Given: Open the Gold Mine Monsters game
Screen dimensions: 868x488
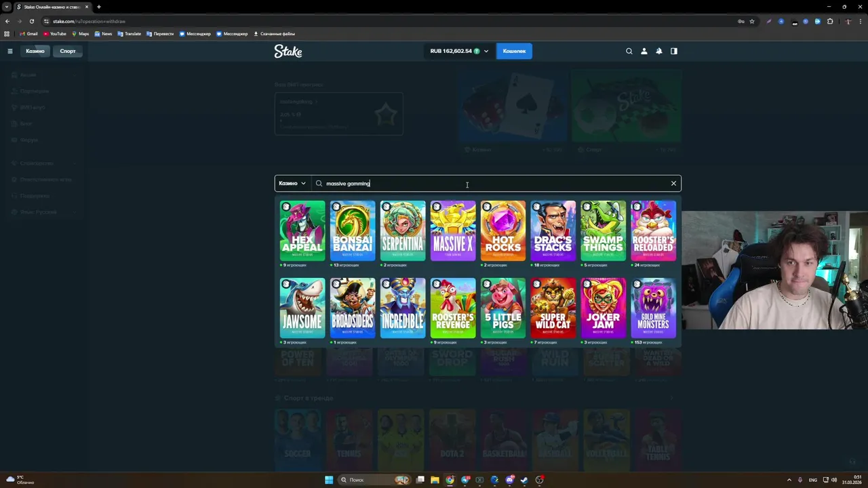Looking at the screenshot, I should (654, 308).
